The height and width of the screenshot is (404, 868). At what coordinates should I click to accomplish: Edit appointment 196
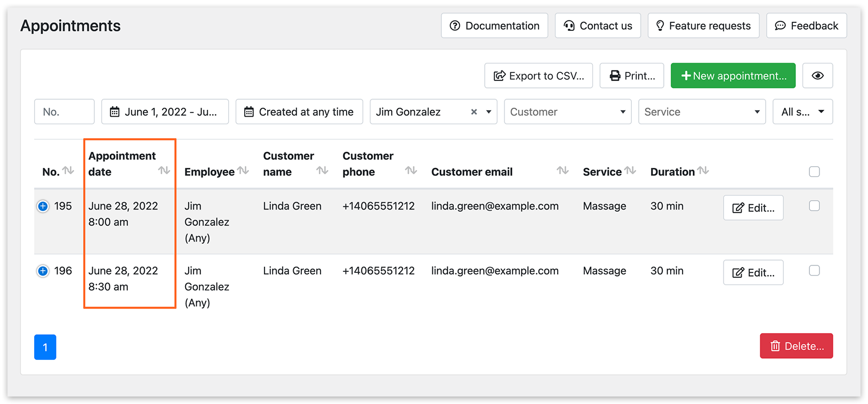click(753, 273)
